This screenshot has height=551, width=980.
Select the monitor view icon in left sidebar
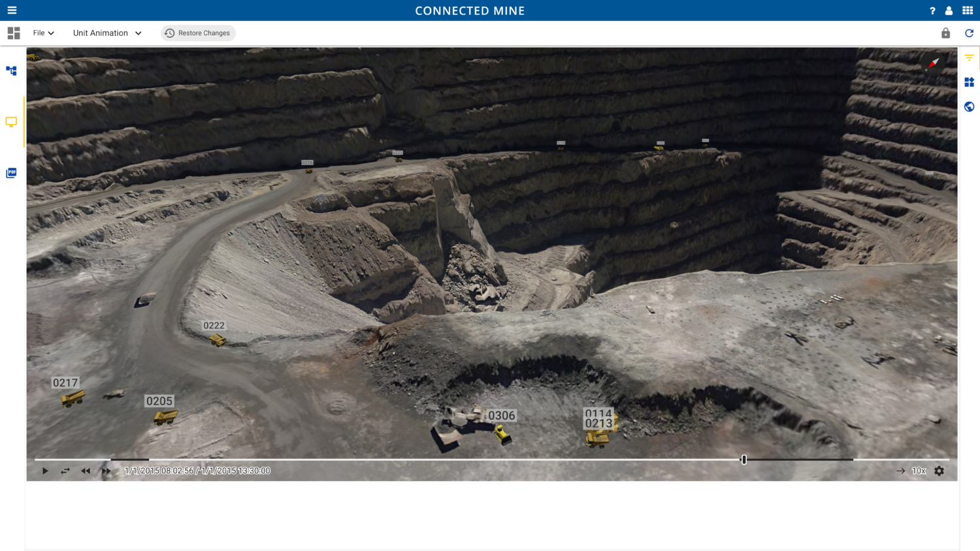click(x=10, y=121)
